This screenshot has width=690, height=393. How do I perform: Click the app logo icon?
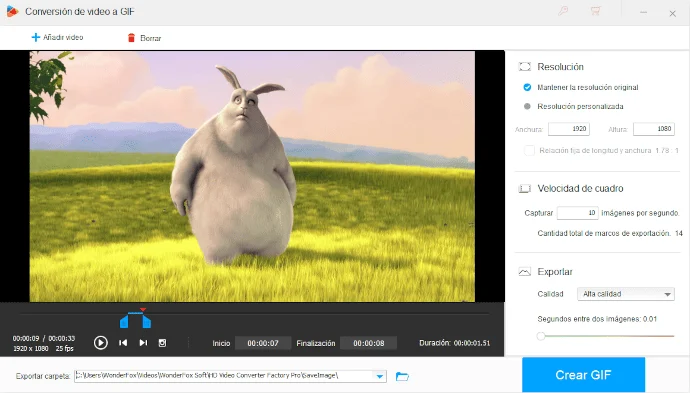point(12,11)
